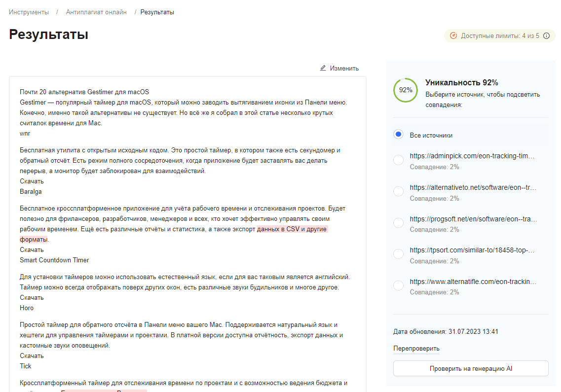Image resolution: width=561 pixels, height=392 pixels.
Task: Click the Smart Countdown Timer line
Action: (54, 260)
